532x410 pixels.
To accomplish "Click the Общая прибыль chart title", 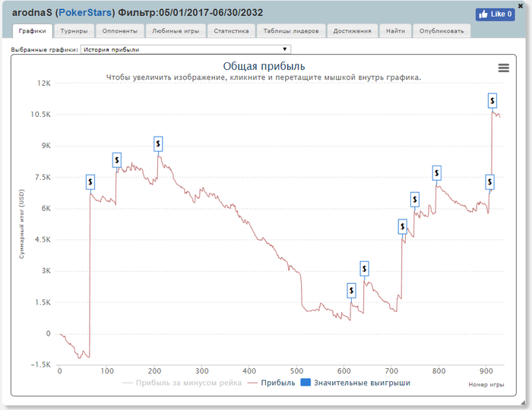I will (x=264, y=66).
